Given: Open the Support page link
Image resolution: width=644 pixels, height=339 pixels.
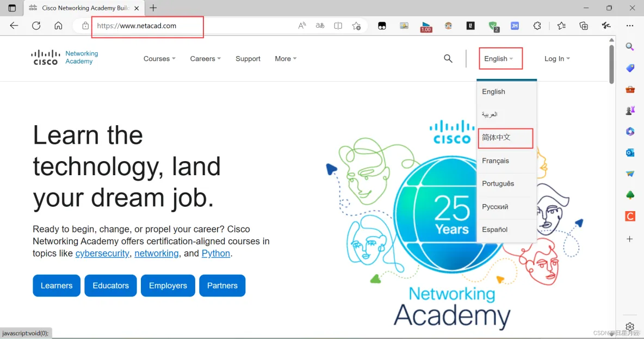Looking at the screenshot, I should [x=248, y=59].
